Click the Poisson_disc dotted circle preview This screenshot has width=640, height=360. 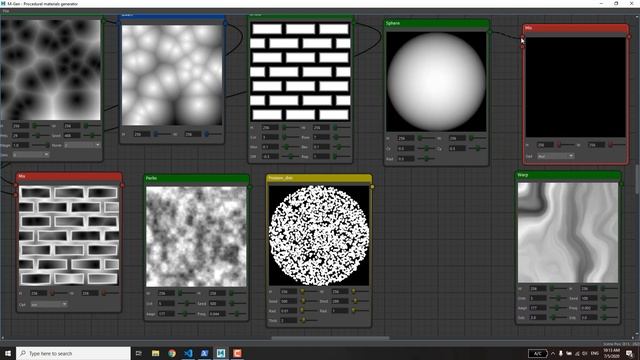click(x=319, y=236)
